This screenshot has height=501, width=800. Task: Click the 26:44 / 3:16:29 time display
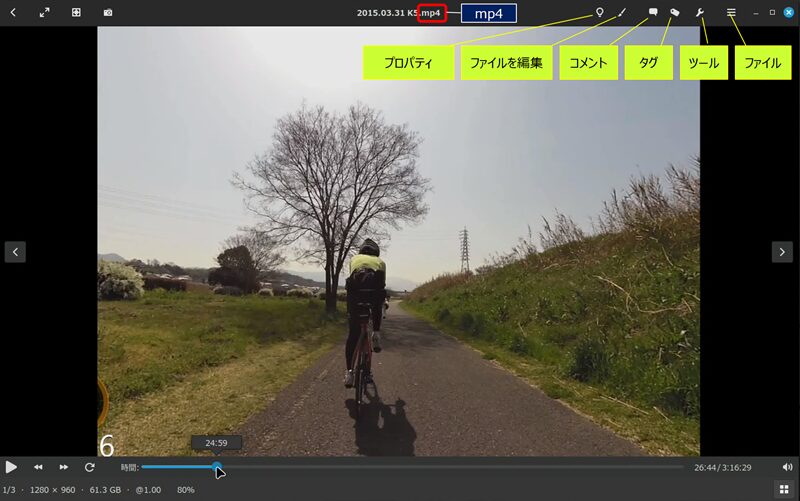click(x=722, y=467)
